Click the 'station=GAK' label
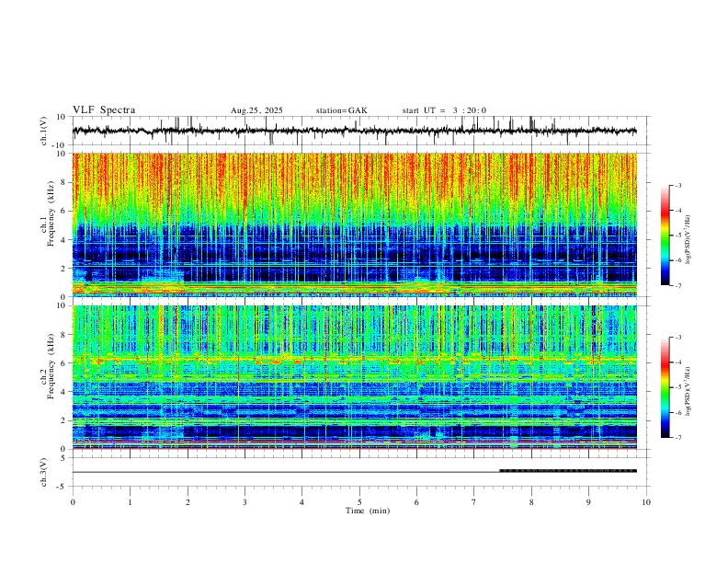The image size is (728, 563). coord(342,110)
